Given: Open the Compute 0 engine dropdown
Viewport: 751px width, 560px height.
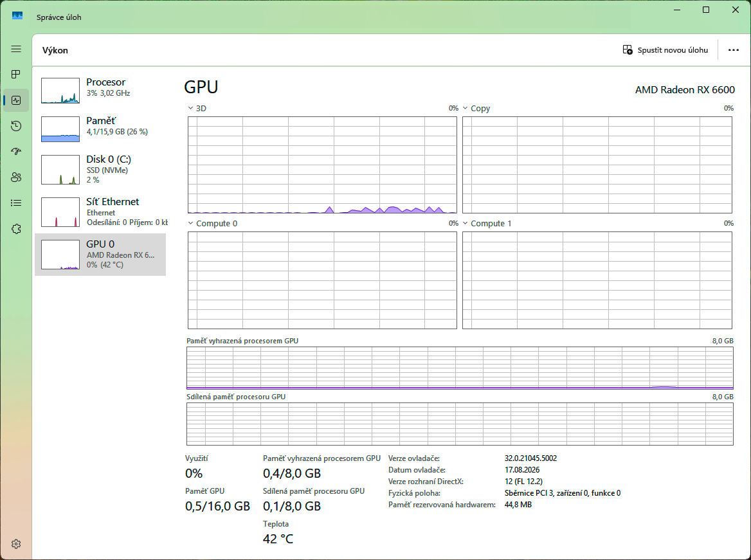Looking at the screenshot, I should point(190,223).
